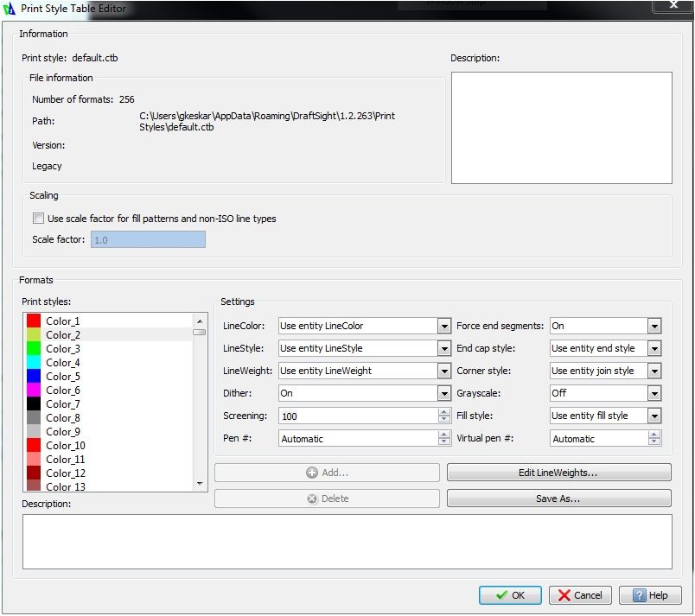Click the Pen # value field
This screenshot has height=616, width=695.
tap(358, 438)
